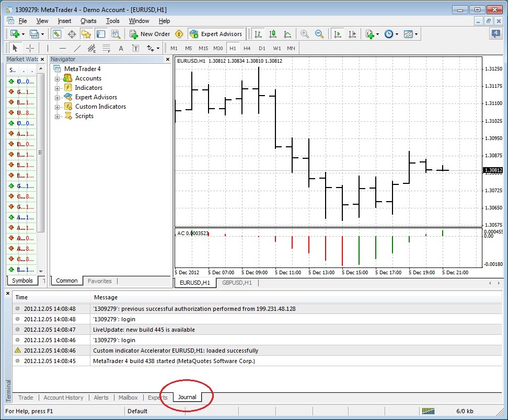Select the crosshair tool
Image resolution: width=508 pixels, height=420 pixels.
30,48
